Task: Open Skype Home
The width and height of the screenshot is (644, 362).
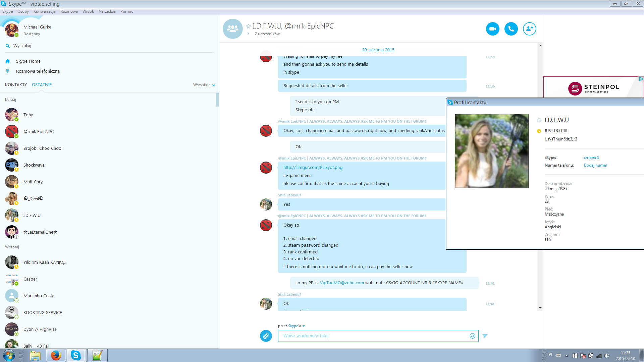Action: (x=28, y=61)
